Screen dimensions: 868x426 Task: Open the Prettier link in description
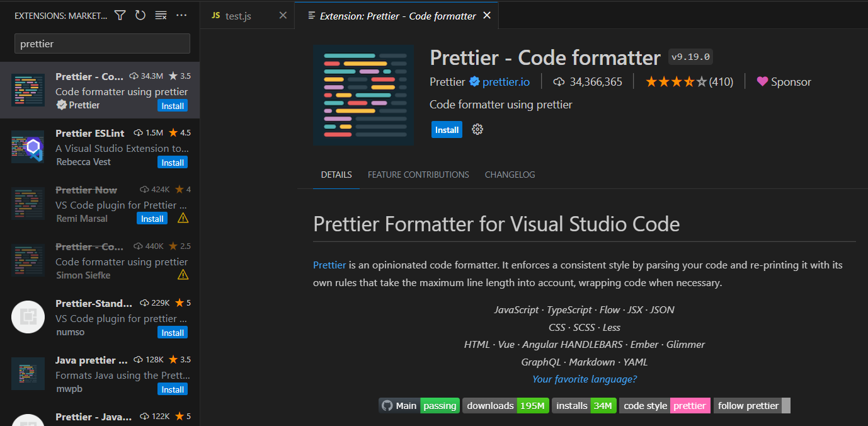[329, 265]
